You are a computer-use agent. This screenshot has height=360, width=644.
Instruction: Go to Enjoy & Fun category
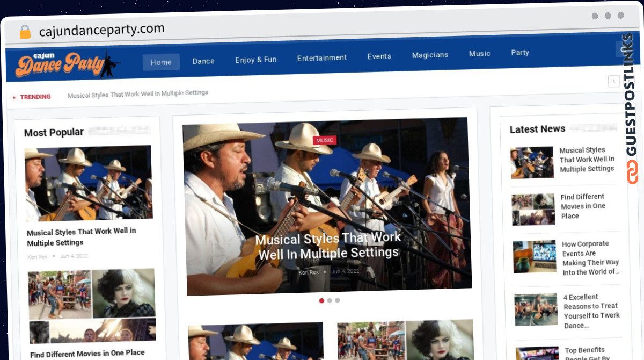(x=256, y=60)
